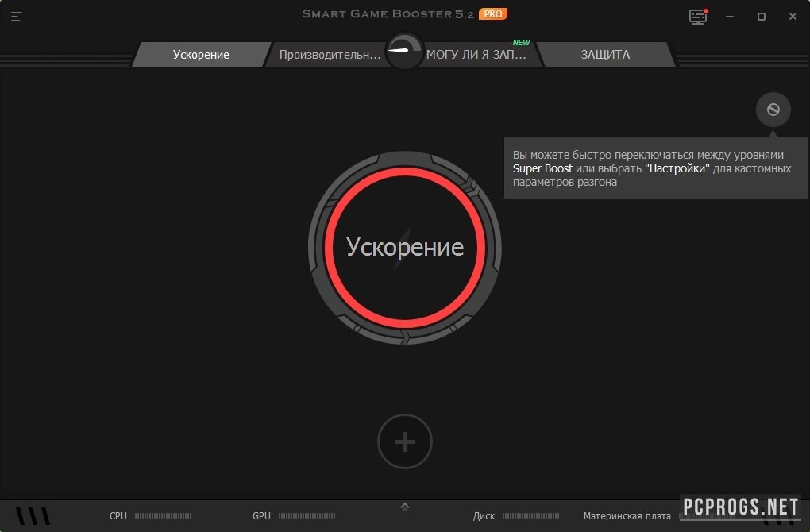Click the green NEW badge
810x532 pixels.
pyautogui.click(x=521, y=42)
